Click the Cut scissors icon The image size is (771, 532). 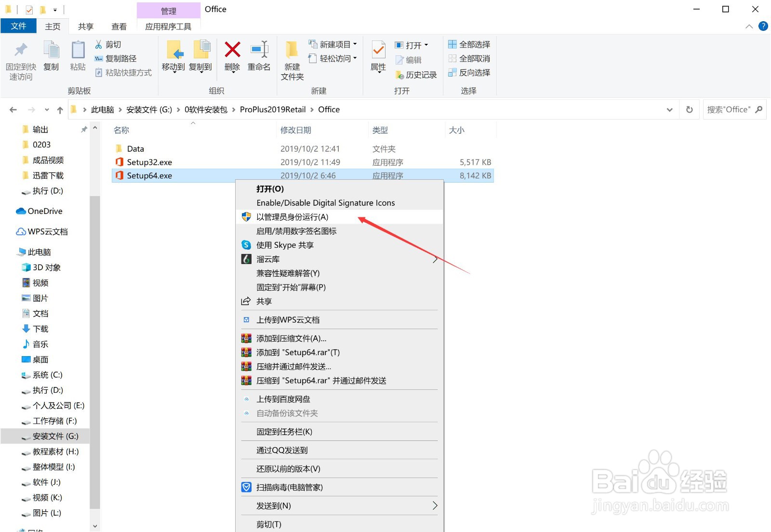point(99,44)
